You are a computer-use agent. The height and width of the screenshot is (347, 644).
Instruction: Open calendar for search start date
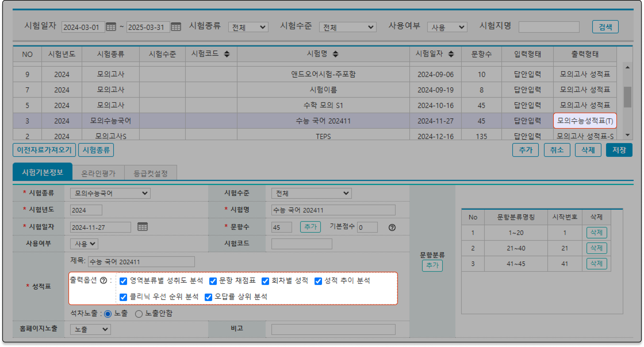point(111,27)
